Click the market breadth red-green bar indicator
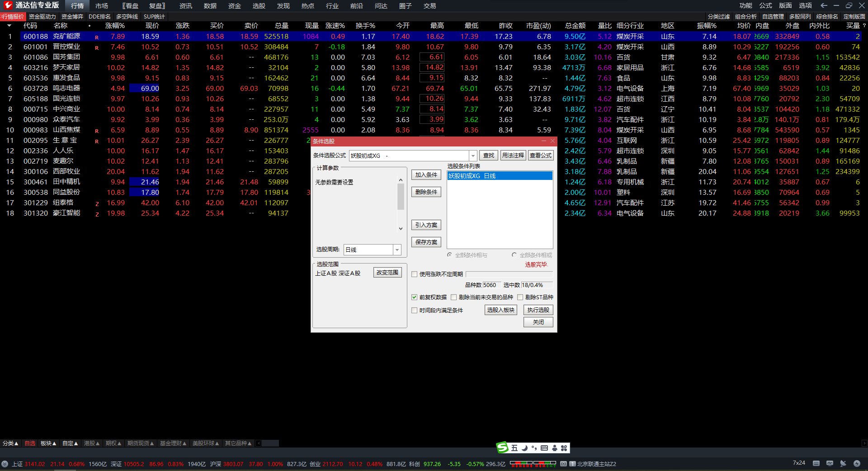 pos(533,463)
